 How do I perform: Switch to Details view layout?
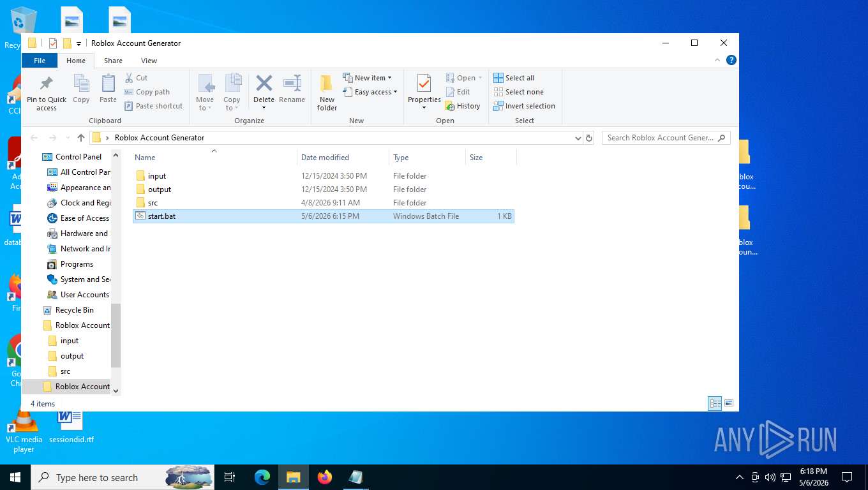(715, 403)
